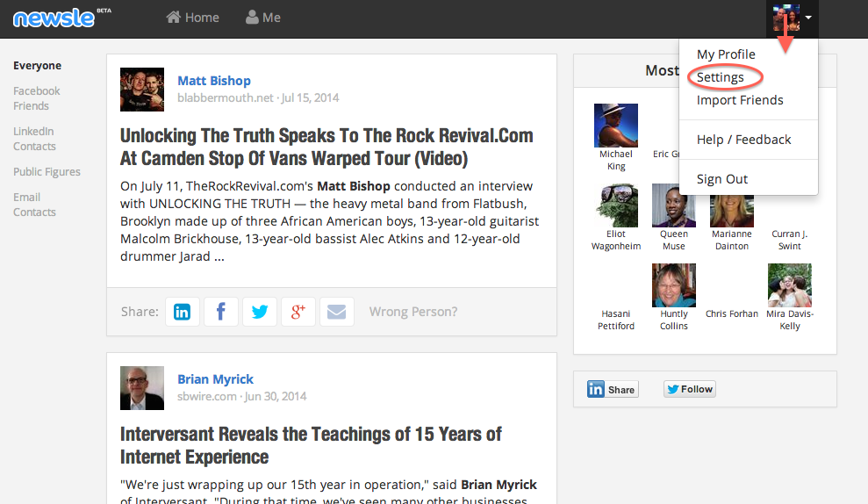Click the Wrong Person? link
This screenshot has height=504, width=868.
point(413,312)
